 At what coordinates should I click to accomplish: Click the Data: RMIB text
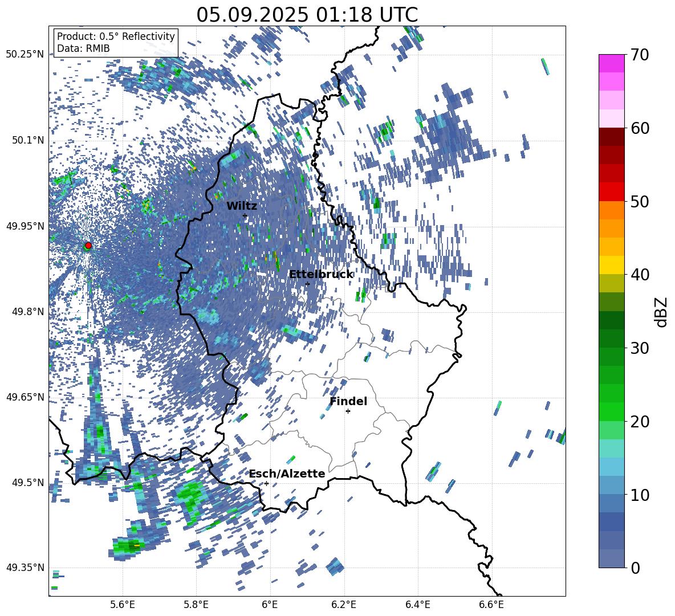click(x=83, y=48)
